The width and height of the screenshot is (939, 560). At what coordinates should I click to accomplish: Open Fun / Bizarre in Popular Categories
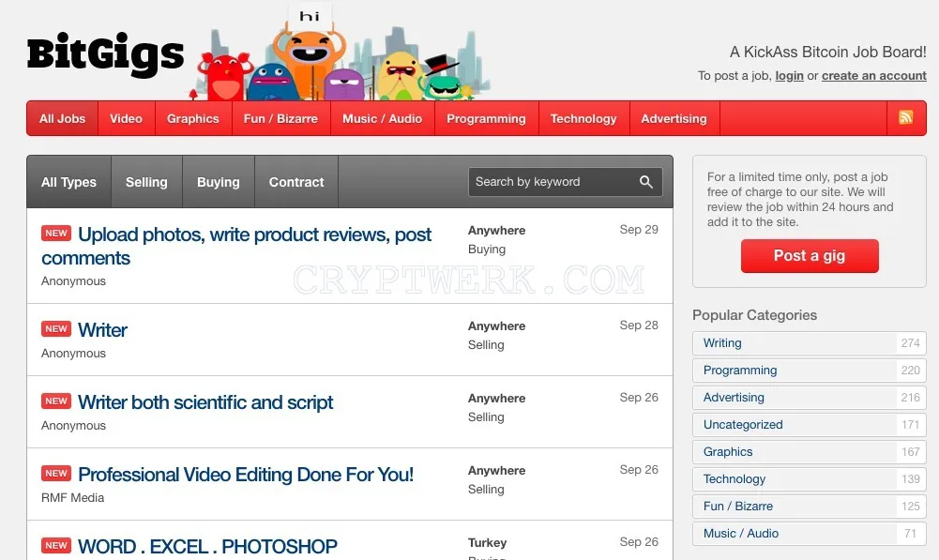click(809, 507)
